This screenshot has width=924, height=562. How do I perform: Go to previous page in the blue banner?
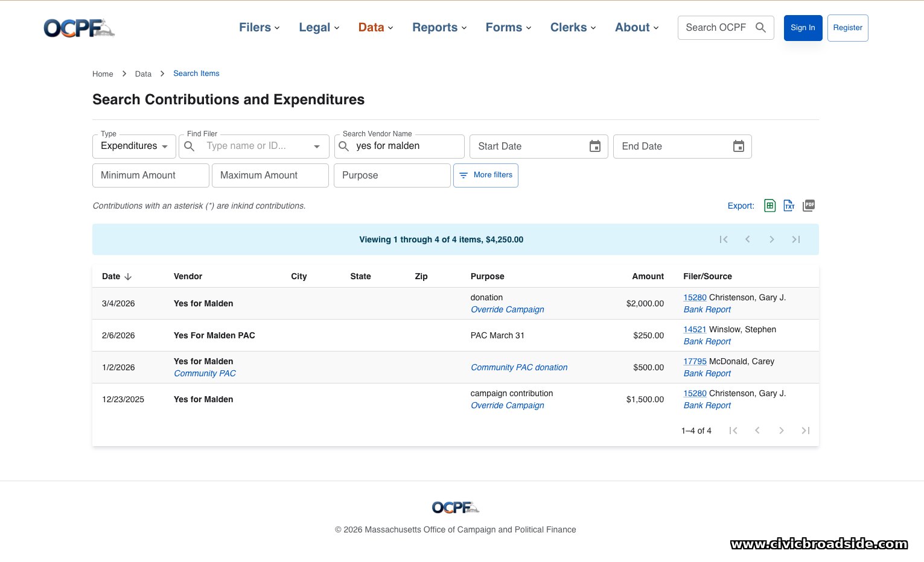748,239
